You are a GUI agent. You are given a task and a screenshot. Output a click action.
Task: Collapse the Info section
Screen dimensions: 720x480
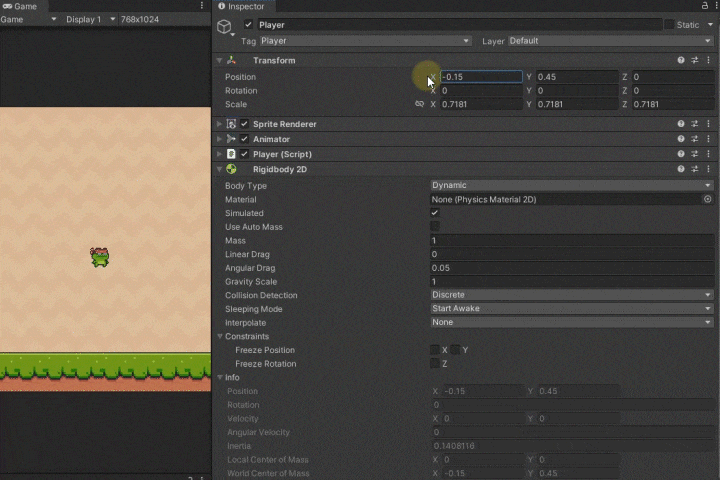click(x=220, y=377)
